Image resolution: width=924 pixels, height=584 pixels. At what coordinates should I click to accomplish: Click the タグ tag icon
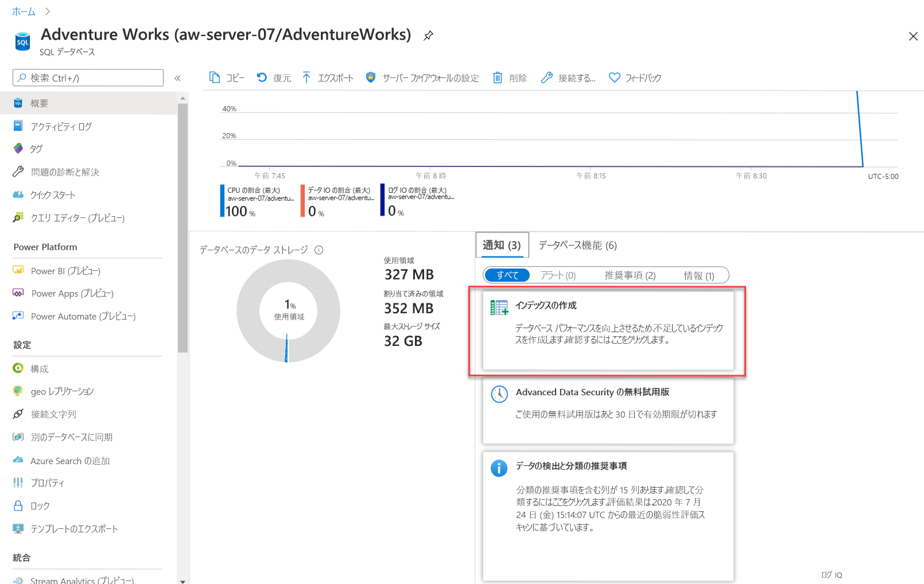coord(18,149)
